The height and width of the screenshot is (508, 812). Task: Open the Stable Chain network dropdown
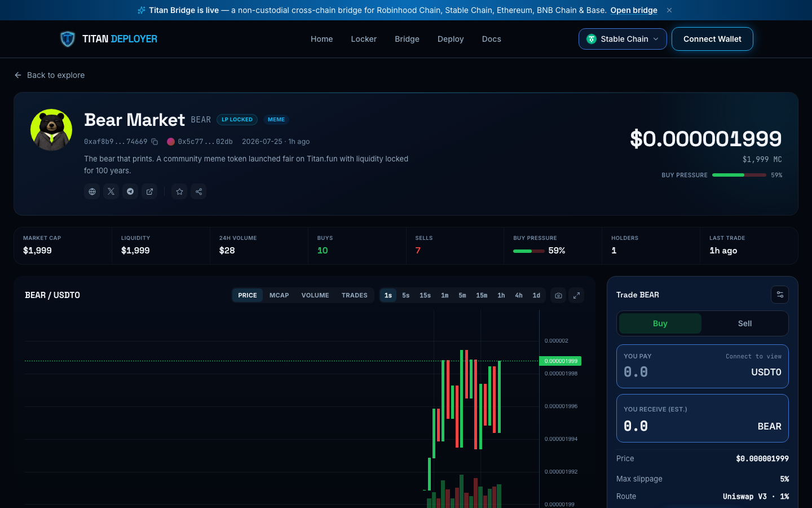point(623,39)
